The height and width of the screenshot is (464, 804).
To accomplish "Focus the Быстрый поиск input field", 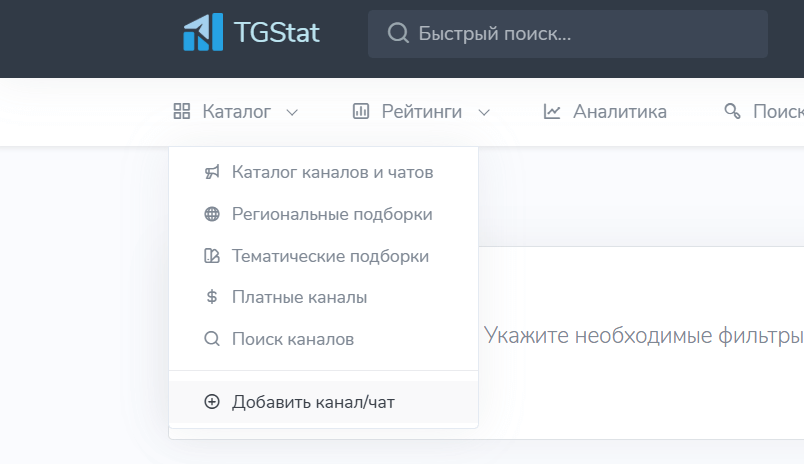I will tap(568, 34).
